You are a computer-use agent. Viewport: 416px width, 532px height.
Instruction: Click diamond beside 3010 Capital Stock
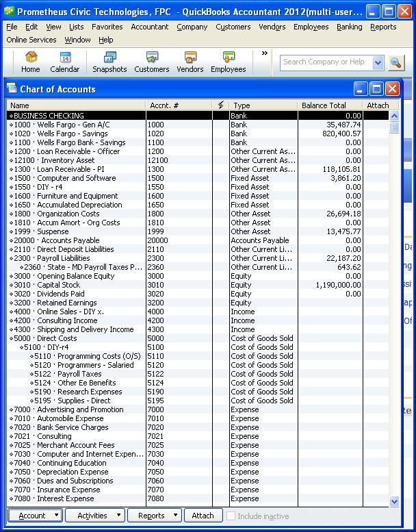coord(11,285)
